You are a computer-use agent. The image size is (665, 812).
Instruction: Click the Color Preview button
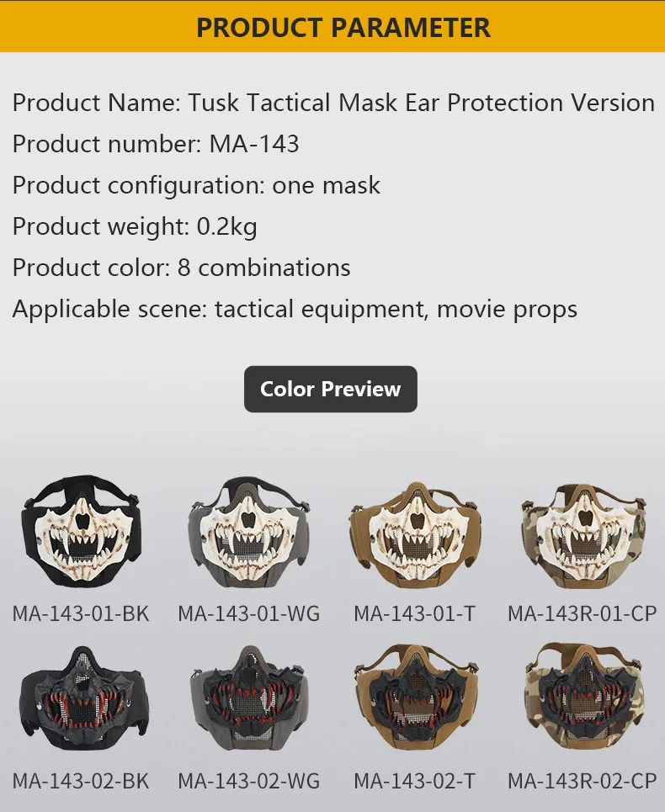(331, 389)
